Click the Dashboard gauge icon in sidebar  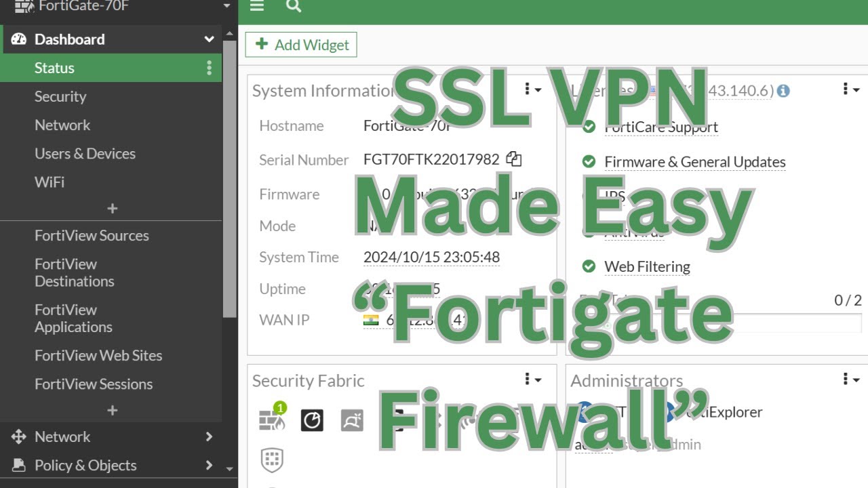click(19, 39)
